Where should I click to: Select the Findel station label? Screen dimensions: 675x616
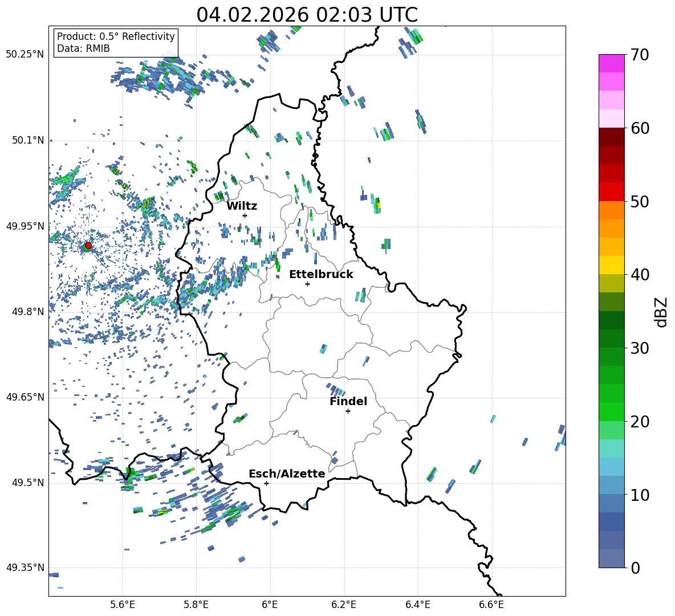pos(348,401)
